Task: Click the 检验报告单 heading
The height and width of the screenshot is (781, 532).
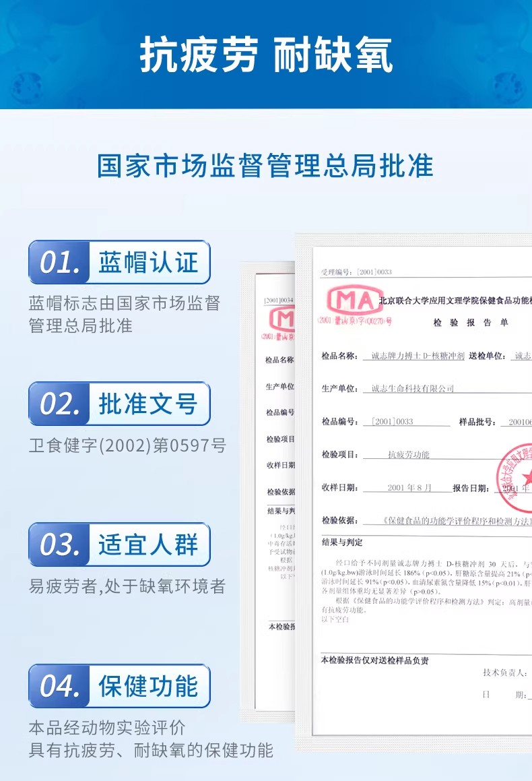Action: [x=471, y=323]
